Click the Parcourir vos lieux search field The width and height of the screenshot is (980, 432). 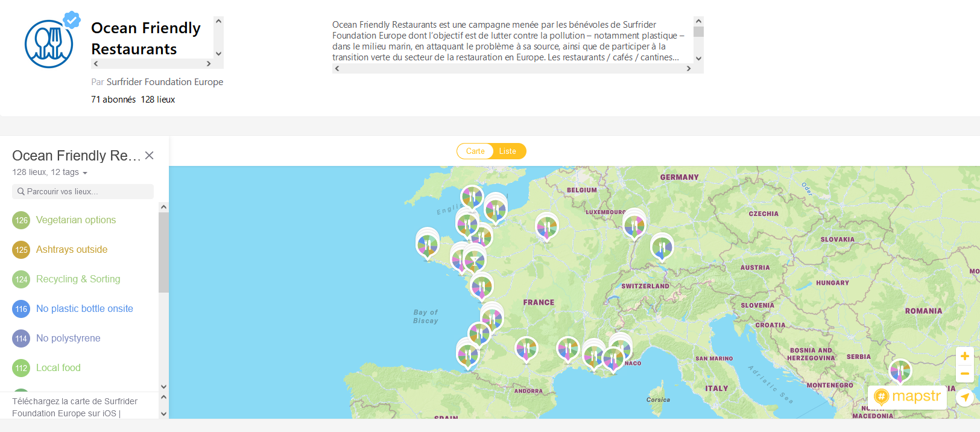(83, 192)
